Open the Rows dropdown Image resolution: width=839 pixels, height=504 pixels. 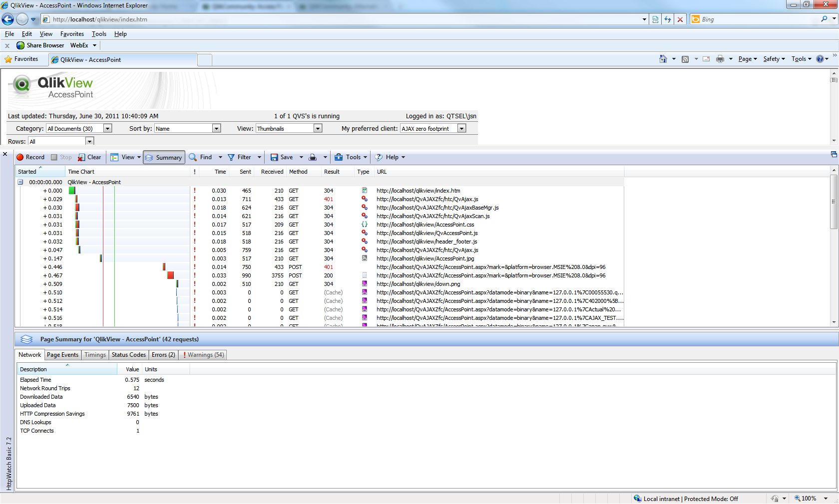tap(89, 141)
